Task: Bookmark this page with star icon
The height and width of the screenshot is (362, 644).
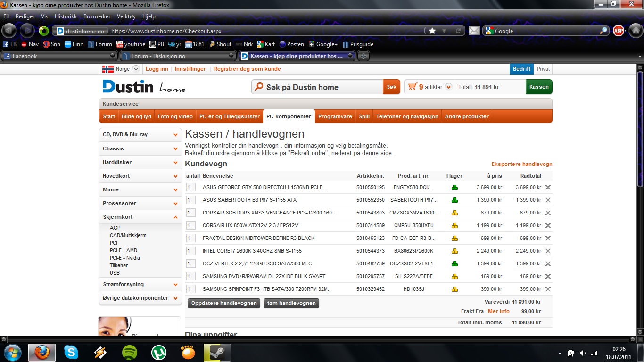Action: (x=432, y=31)
